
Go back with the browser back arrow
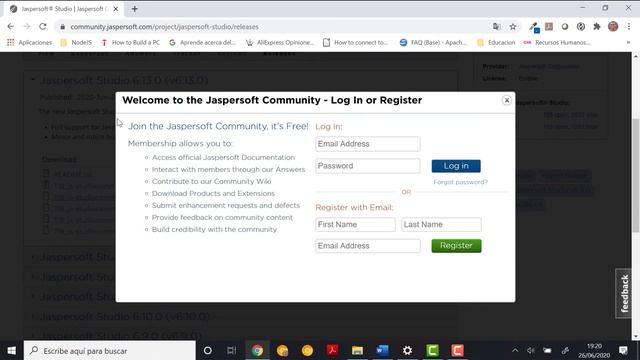pyautogui.click(x=11, y=27)
